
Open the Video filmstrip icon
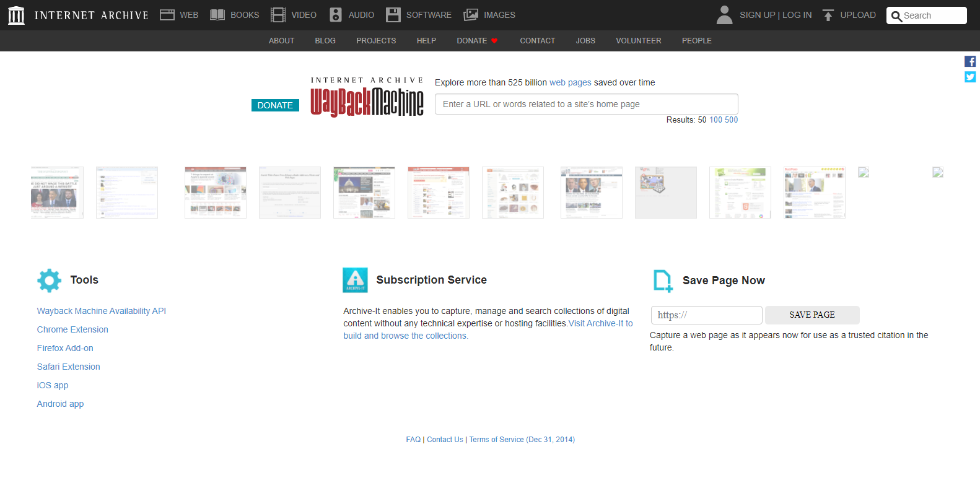click(x=278, y=15)
